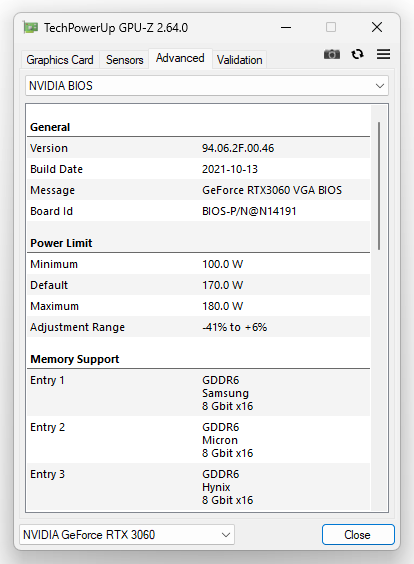Click the adjustment range -41% to +6%

[x=235, y=327]
